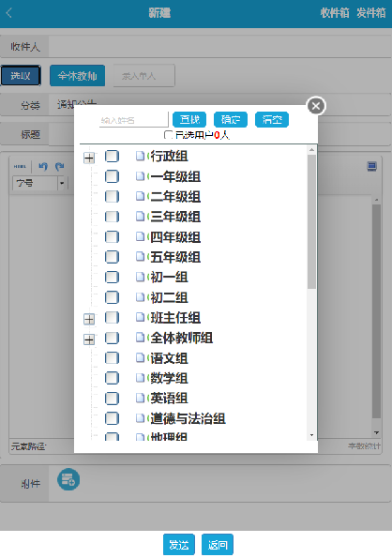Open the 收件箱 inbox tab

(x=335, y=13)
